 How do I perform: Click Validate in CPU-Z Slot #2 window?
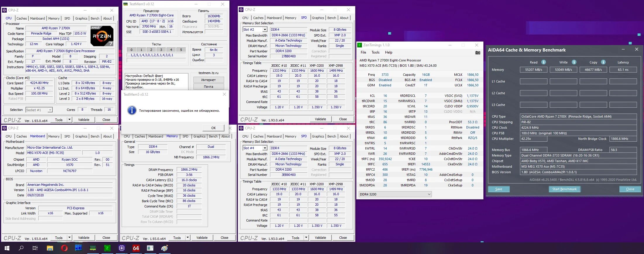click(320, 119)
